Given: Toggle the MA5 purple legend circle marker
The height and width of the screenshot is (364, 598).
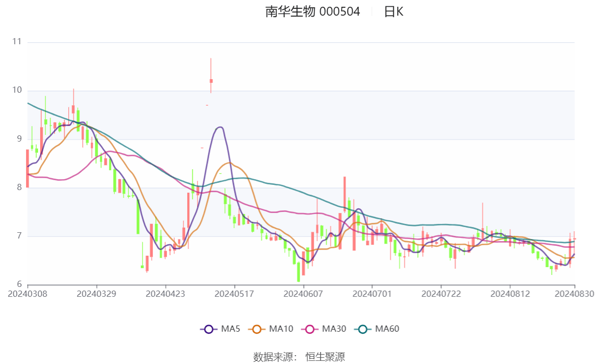Looking at the screenshot, I should [x=209, y=329].
